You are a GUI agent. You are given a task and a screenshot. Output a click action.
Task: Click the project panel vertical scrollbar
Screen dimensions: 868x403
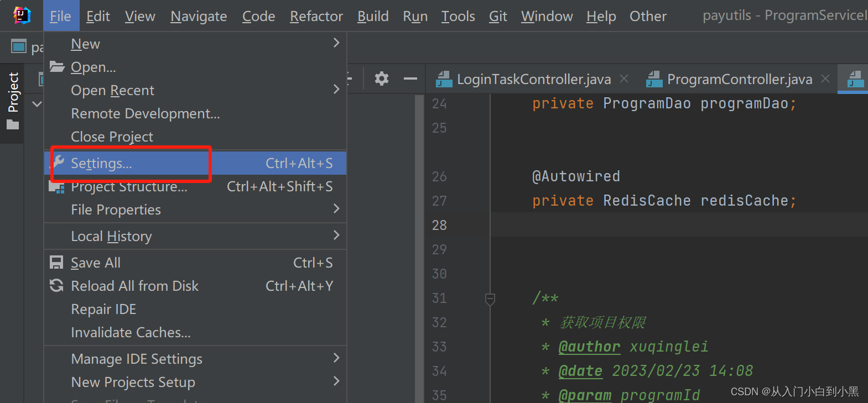click(419, 249)
